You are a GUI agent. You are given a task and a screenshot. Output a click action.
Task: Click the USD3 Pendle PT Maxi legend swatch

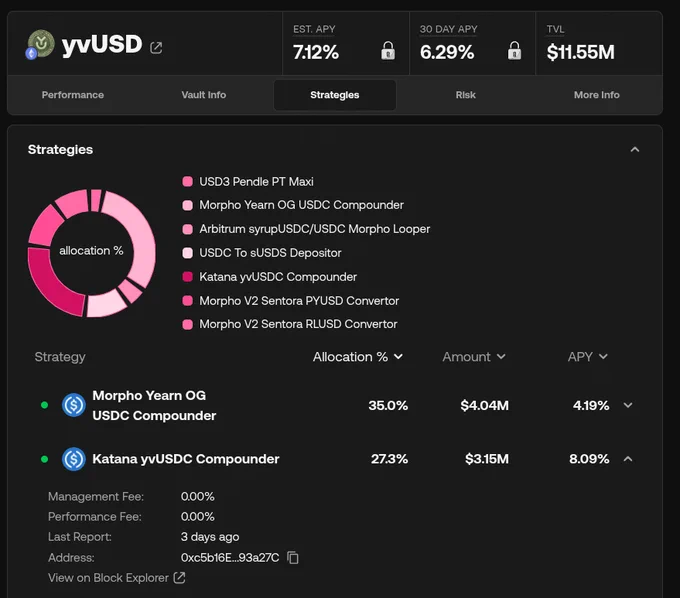187,181
